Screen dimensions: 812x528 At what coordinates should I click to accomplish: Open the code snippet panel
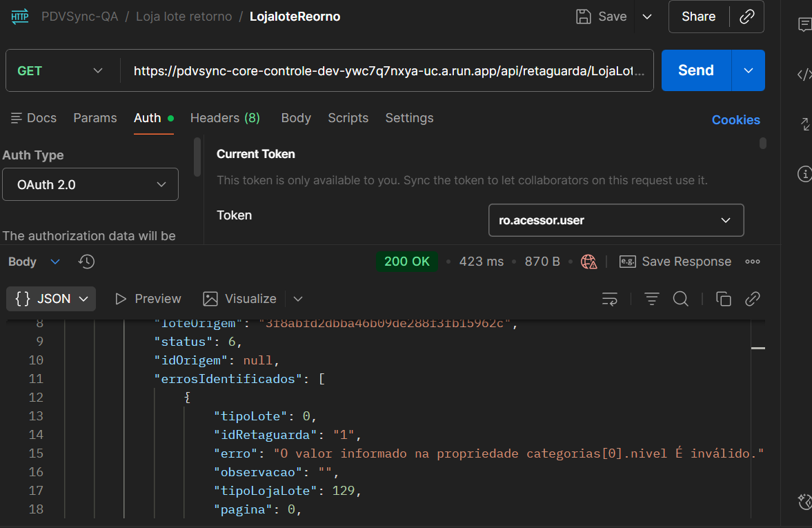tap(804, 75)
